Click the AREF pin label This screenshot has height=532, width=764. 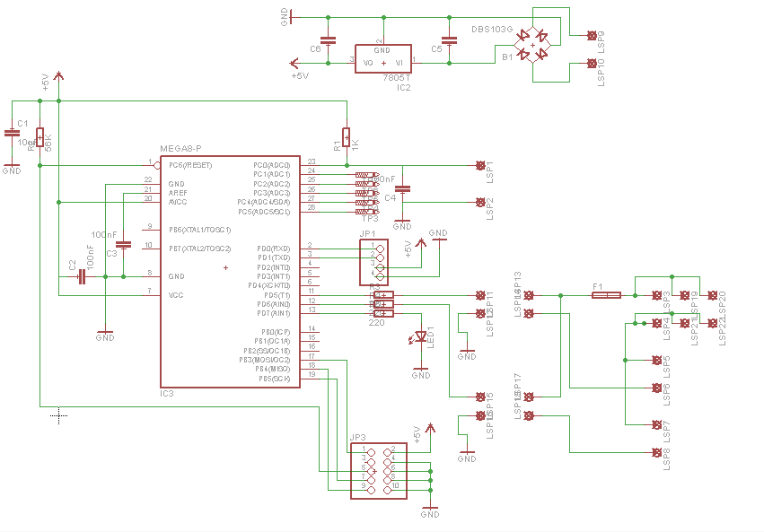178,193
